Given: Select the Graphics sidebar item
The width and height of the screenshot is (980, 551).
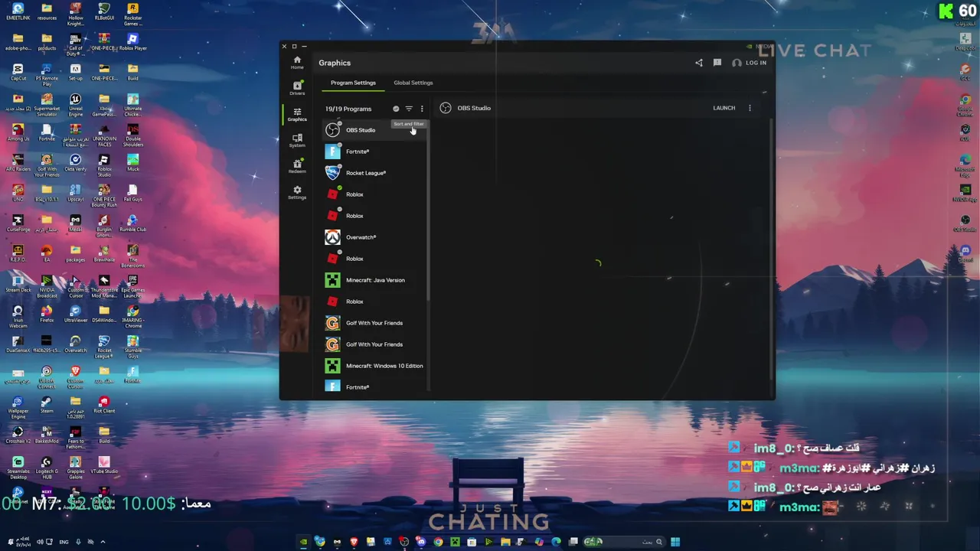Looking at the screenshot, I should click(x=297, y=115).
